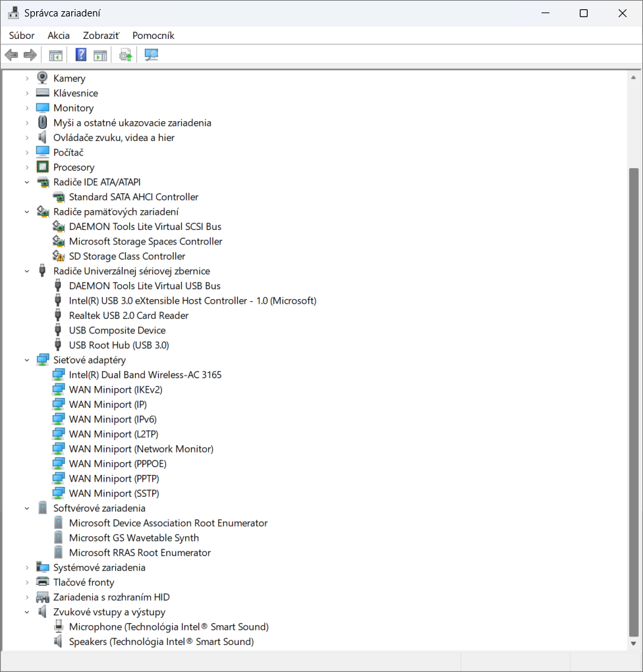Expand the Systémové zariadenia node
The image size is (643, 672).
[x=27, y=568]
